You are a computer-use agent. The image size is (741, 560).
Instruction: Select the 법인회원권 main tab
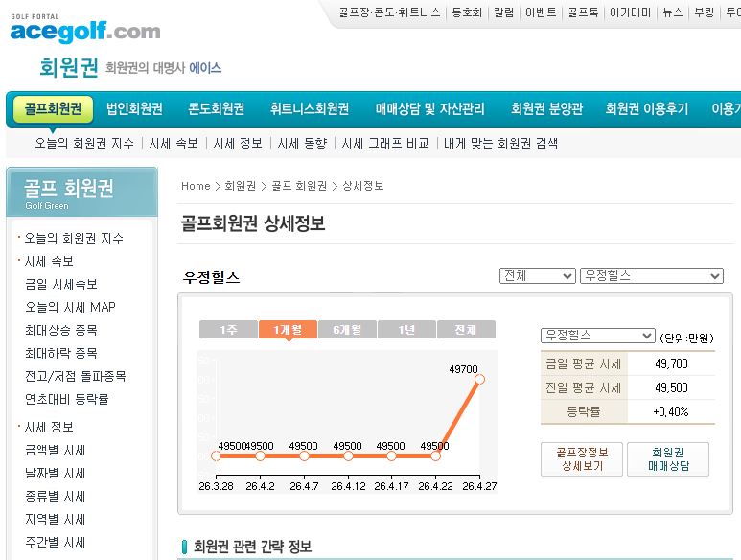(x=135, y=109)
